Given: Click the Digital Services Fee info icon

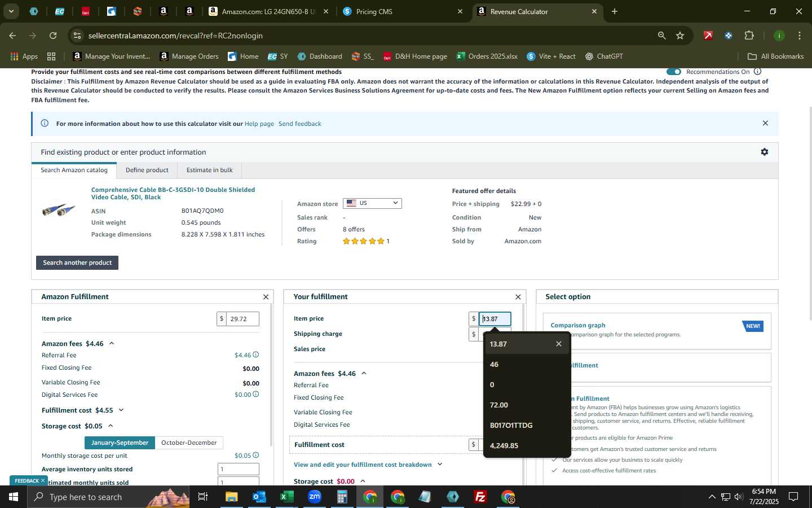Looking at the screenshot, I should coord(255,395).
